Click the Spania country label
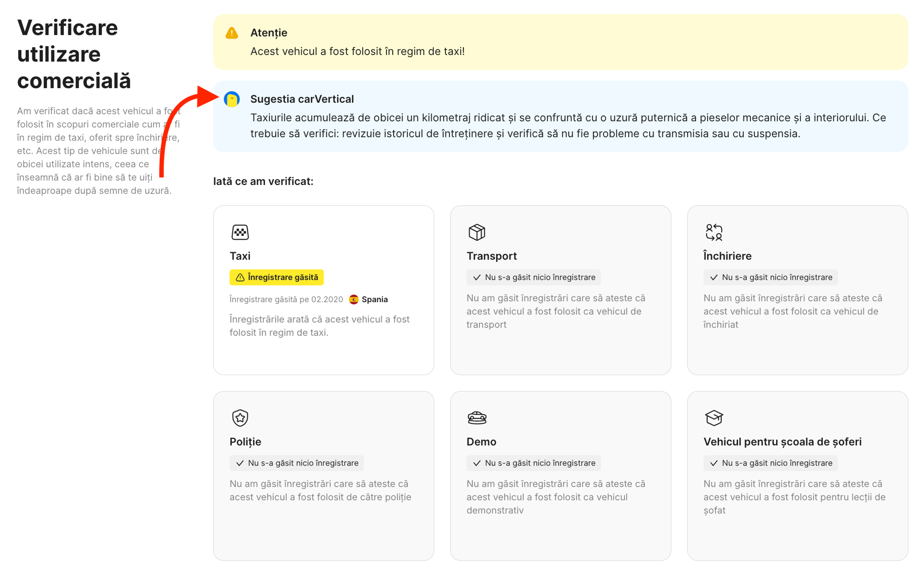 click(x=375, y=300)
